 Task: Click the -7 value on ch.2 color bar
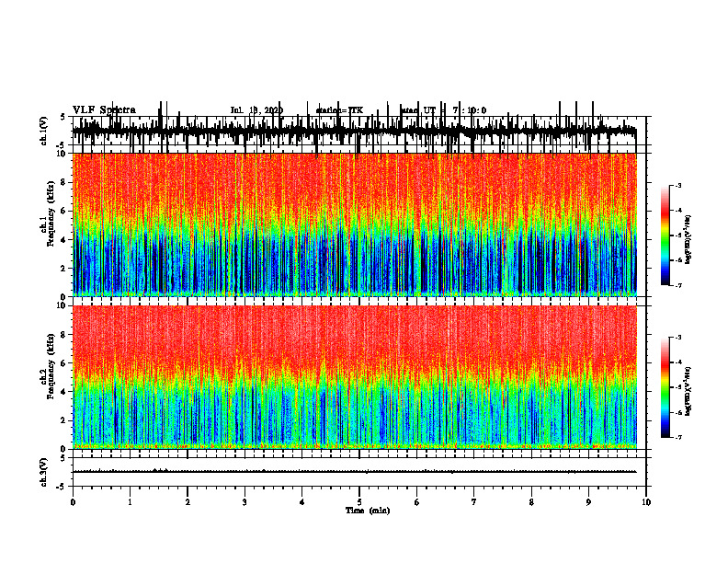[678, 437]
